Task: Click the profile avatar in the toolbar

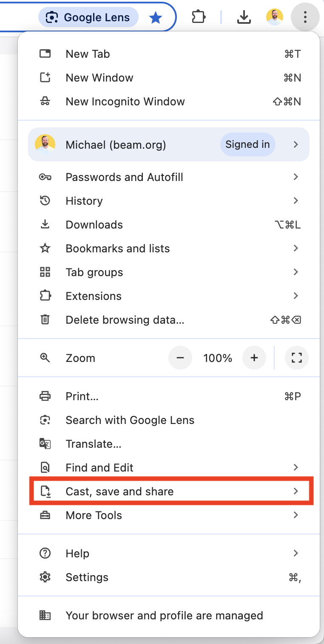Action: coord(274,17)
